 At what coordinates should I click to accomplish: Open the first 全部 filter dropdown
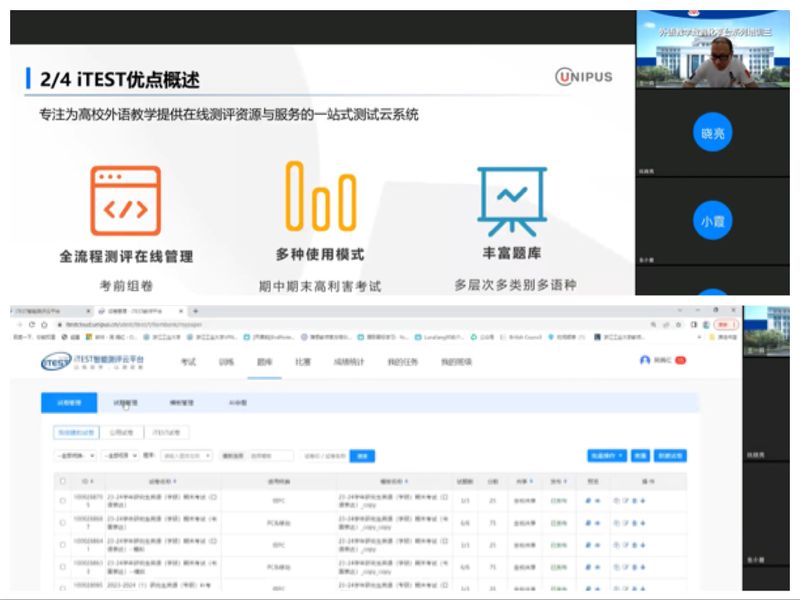click(x=76, y=456)
